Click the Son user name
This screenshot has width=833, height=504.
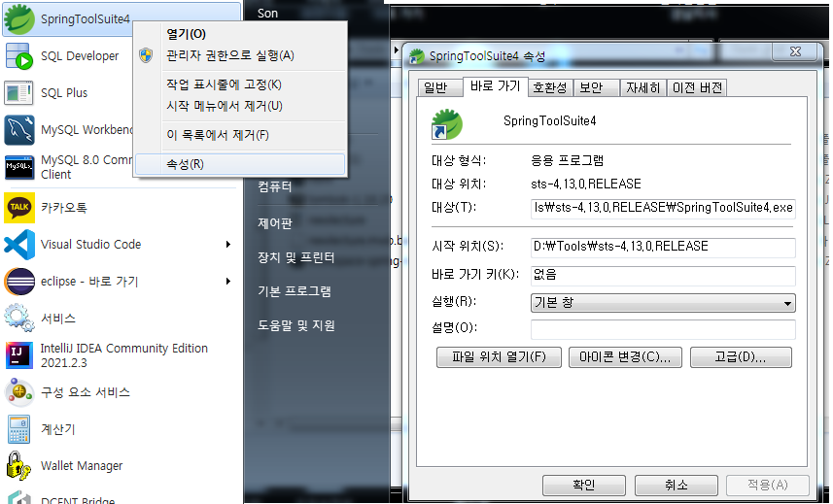click(267, 14)
